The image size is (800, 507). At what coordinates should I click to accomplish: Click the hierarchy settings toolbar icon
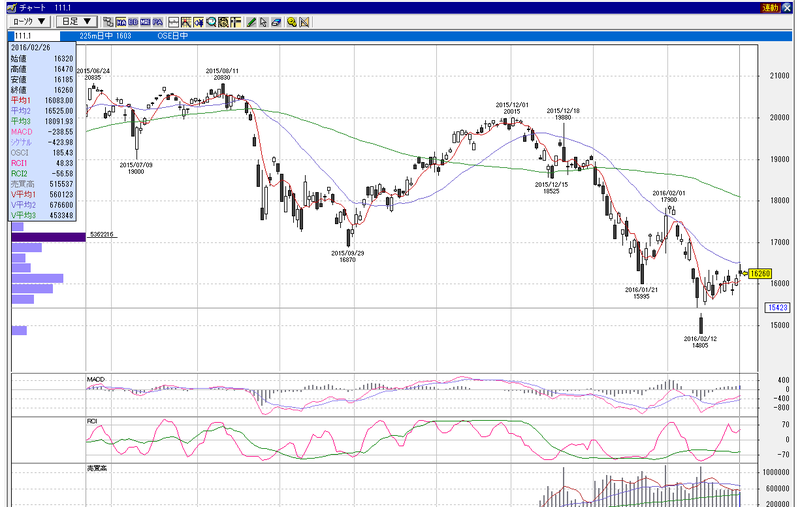[108, 22]
